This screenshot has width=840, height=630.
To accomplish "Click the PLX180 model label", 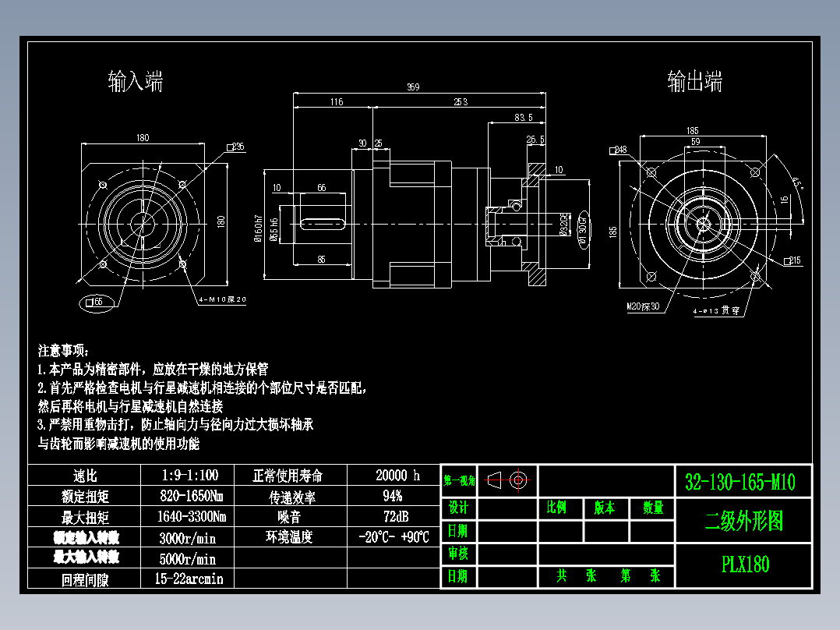I will [x=744, y=563].
